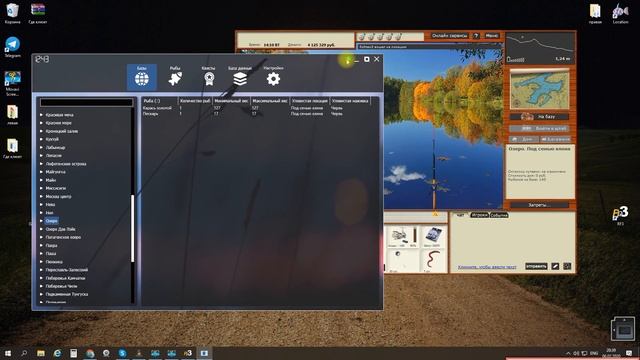Click the Онлайн сервисы button in game window
The image size is (640, 360).
[449, 36]
